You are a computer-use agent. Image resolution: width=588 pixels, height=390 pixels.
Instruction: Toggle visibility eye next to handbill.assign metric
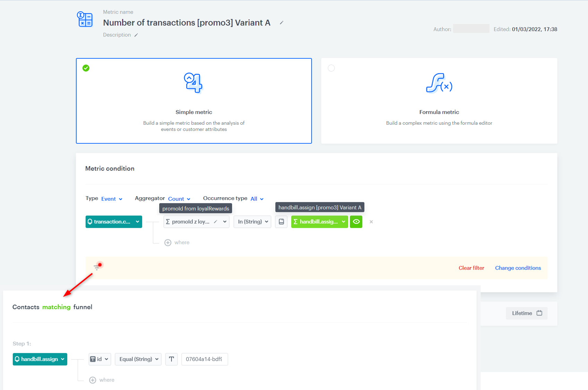point(356,222)
